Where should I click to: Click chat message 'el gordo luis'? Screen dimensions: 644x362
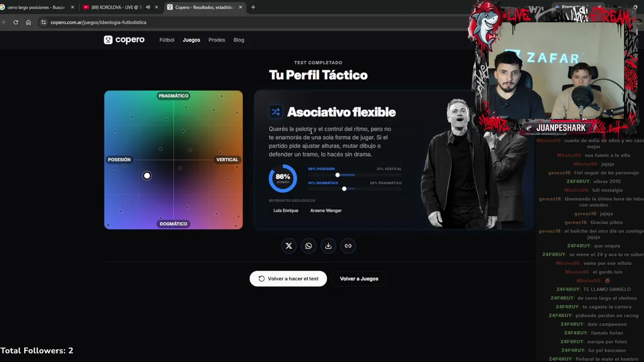[x=607, y=272]
